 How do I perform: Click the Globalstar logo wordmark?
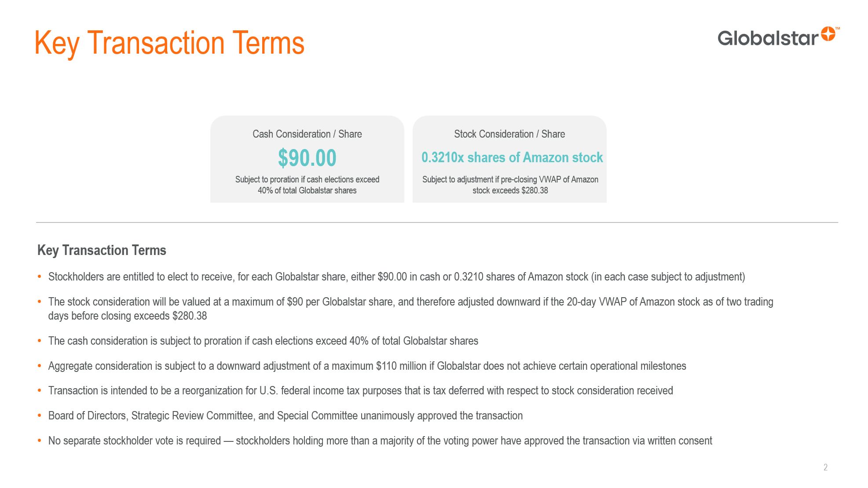768,38
